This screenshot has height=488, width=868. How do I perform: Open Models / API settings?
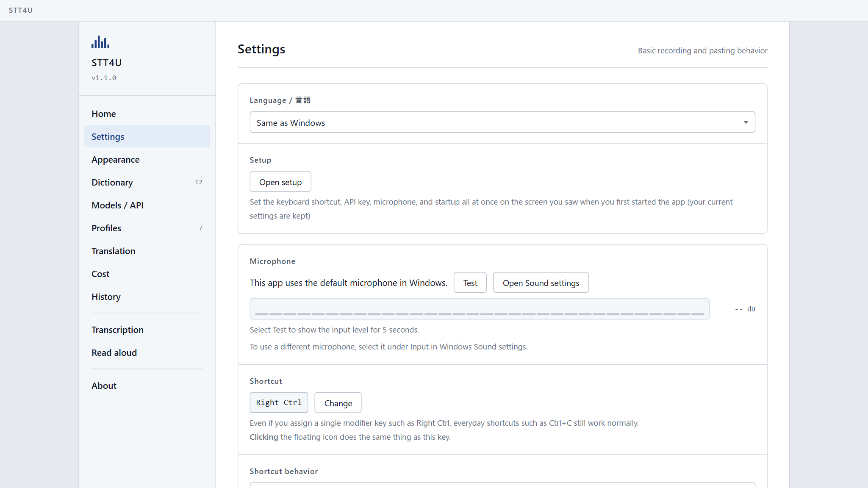pyautogui.click(x=147, y=205)
